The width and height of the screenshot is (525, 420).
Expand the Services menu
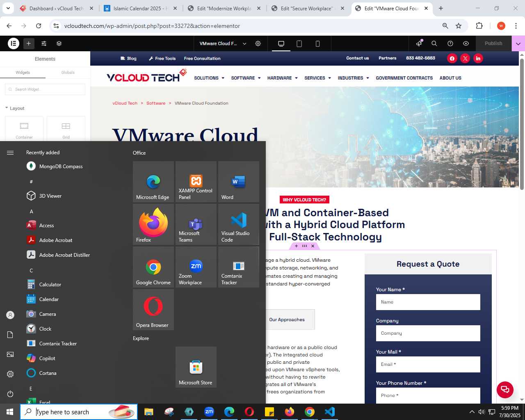(318, 78)
